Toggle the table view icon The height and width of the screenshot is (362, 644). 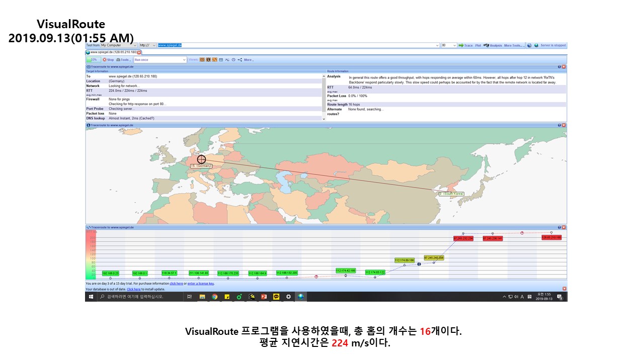pos(221,60)
